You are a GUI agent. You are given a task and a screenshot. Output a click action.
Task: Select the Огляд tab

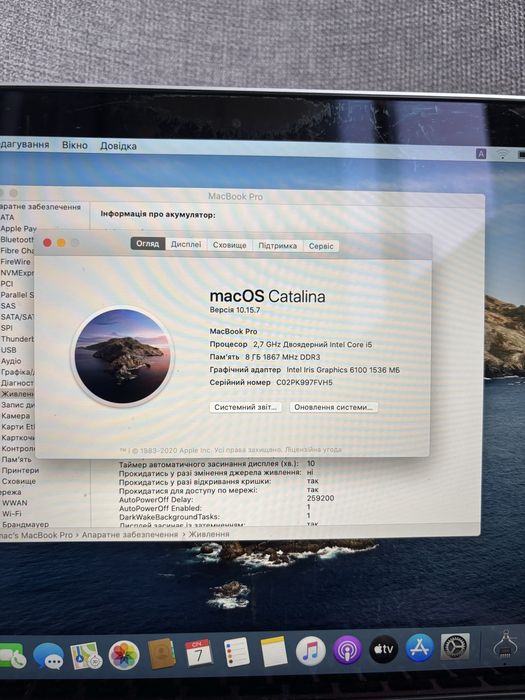point(148,244)
